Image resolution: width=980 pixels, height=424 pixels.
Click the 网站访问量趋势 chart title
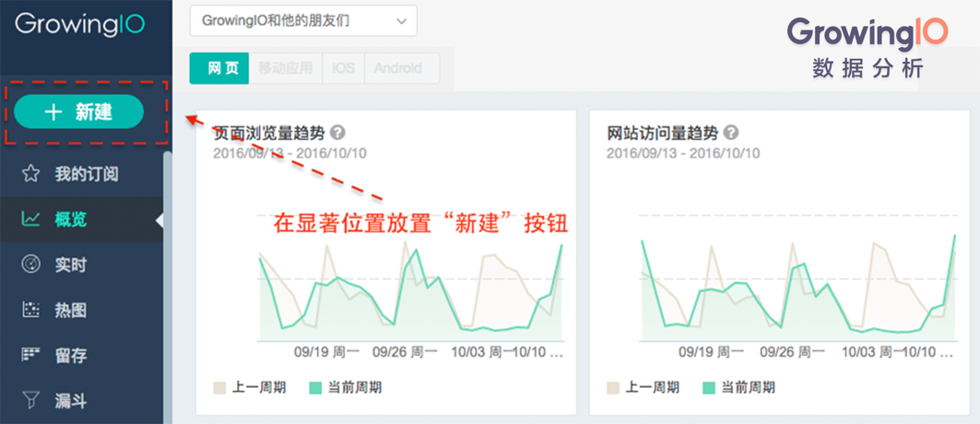[663, 133]
